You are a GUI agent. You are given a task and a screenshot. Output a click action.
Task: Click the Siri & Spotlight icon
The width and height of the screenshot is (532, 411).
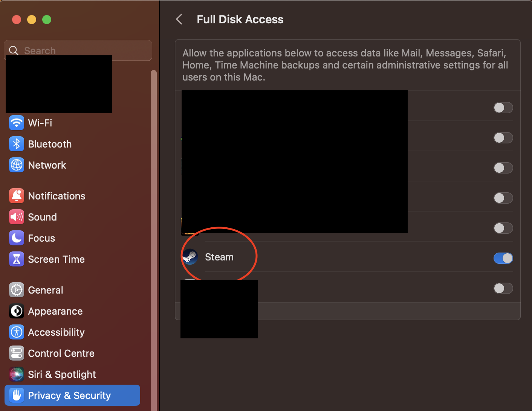(x=17, y=374)
